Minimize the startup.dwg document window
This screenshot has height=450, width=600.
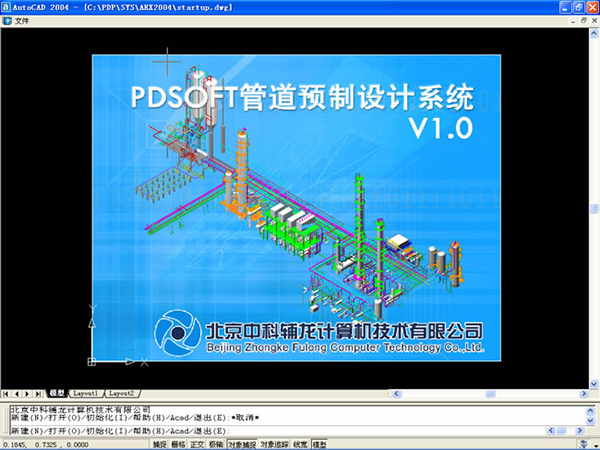(x=573, y=21)
